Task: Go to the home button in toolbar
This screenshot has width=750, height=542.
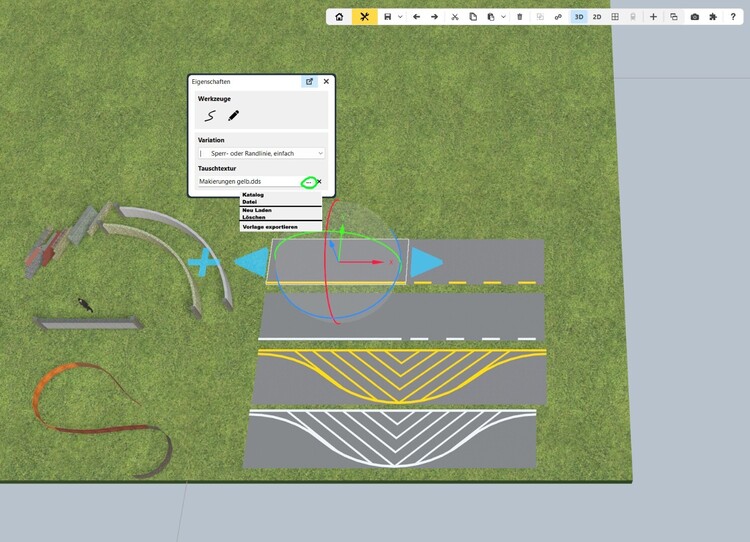Action: [x=339, y=17]
